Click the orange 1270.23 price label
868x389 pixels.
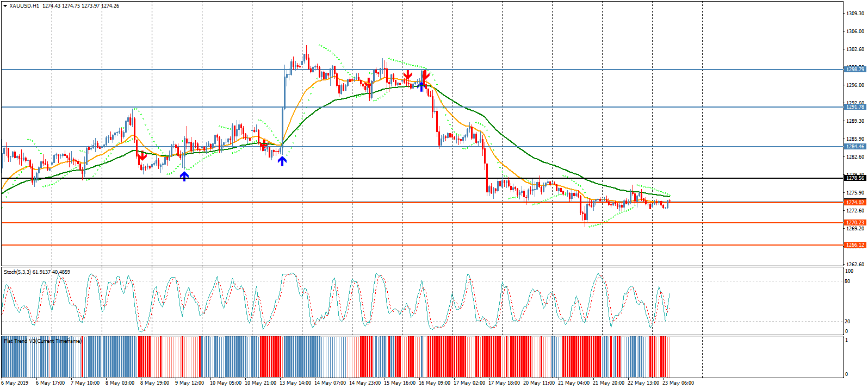tap(855, 223)
